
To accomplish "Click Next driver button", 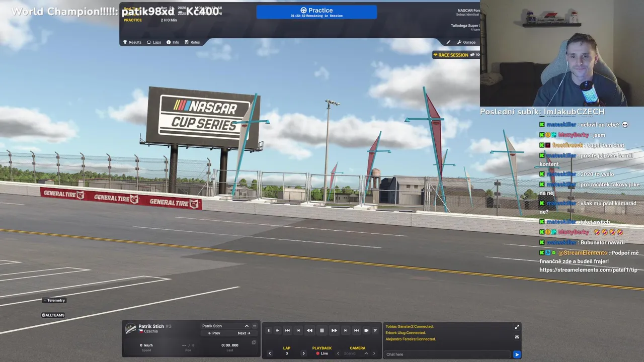I will [244, 333].
